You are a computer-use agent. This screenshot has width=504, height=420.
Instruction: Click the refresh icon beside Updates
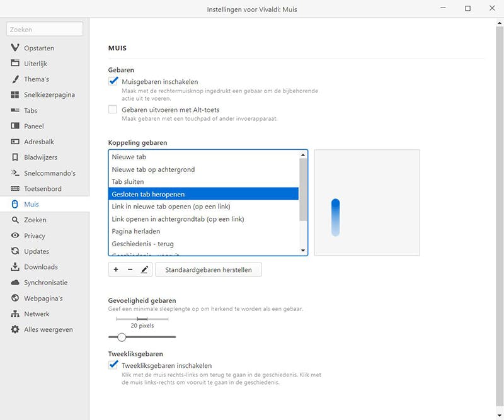14,251
